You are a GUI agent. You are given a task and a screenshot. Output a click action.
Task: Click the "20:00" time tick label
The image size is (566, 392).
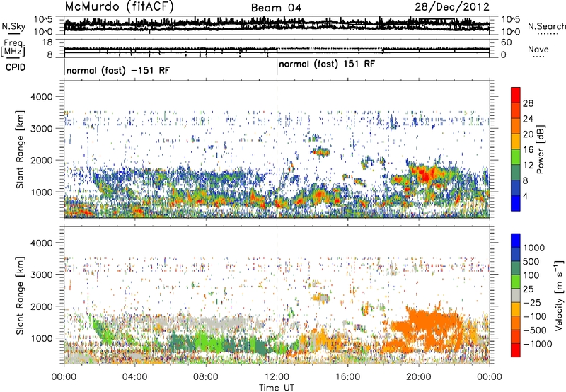pyautogui.click(x=419, y=377)
